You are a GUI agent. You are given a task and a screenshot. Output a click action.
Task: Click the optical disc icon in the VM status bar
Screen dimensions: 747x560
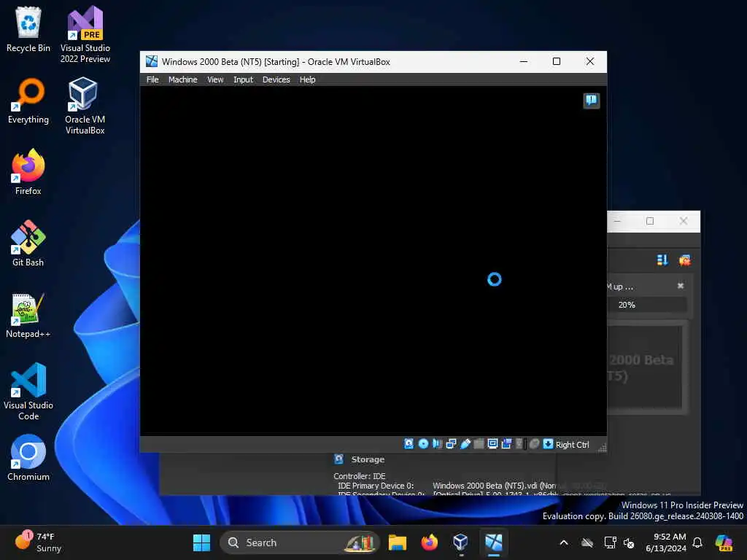coord(423,444)
